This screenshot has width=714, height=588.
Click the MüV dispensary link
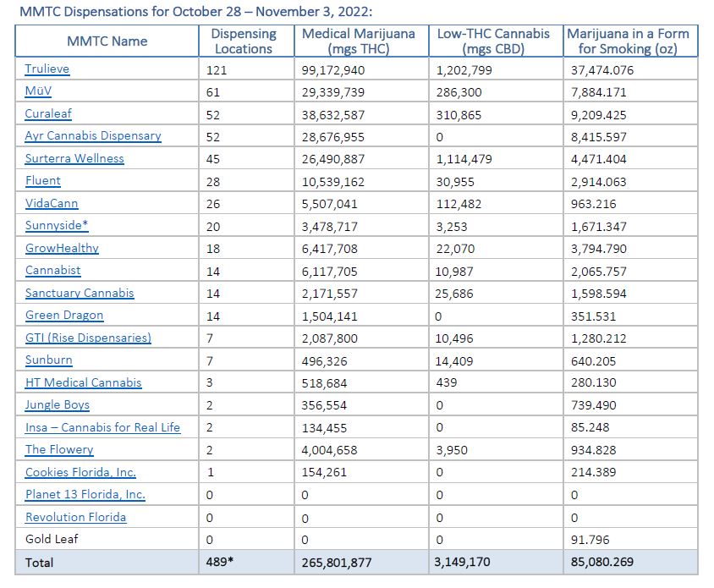(39, 91)
